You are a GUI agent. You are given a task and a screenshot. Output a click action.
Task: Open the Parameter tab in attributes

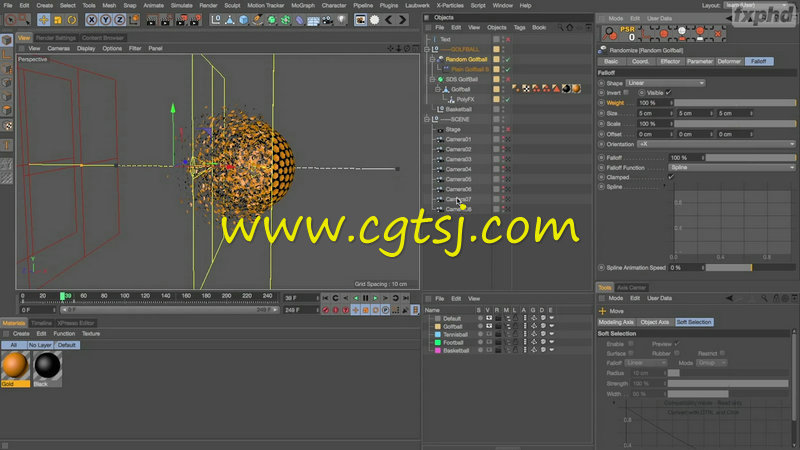[x=699, y=61]
